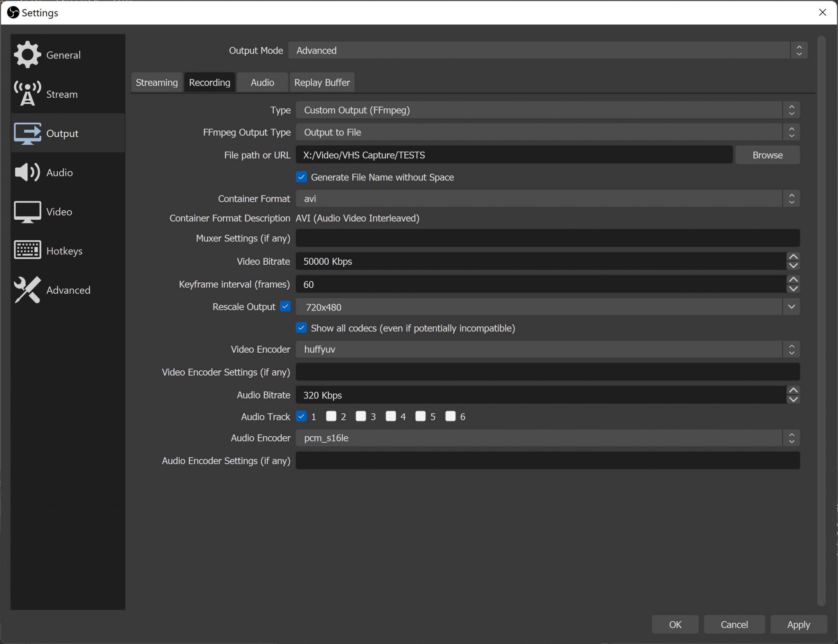The width and height of the screenshot is (838, 644).
Task: Click the Advanced wrench icon
Action: (27, 290)
